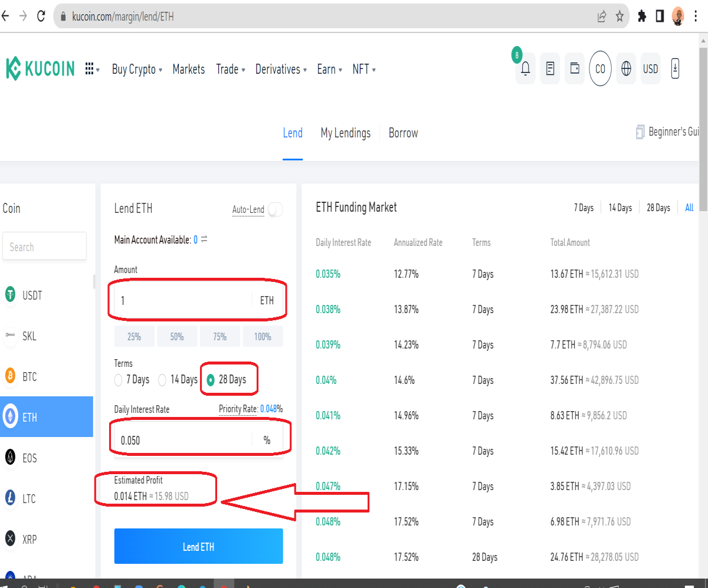This screenshot has width=708, height=588.
Task: Open the Chrome profile avatar
Action: (x=678, y=17)
